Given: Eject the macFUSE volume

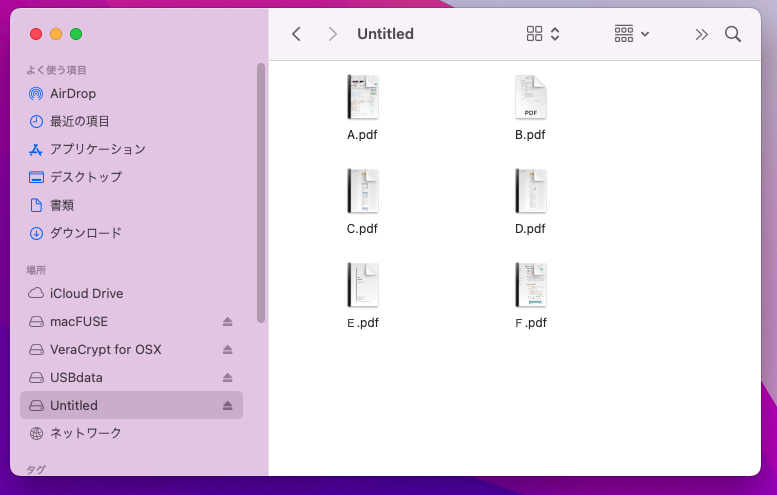Looking at the screenshot, I should [x=227, y=322].
